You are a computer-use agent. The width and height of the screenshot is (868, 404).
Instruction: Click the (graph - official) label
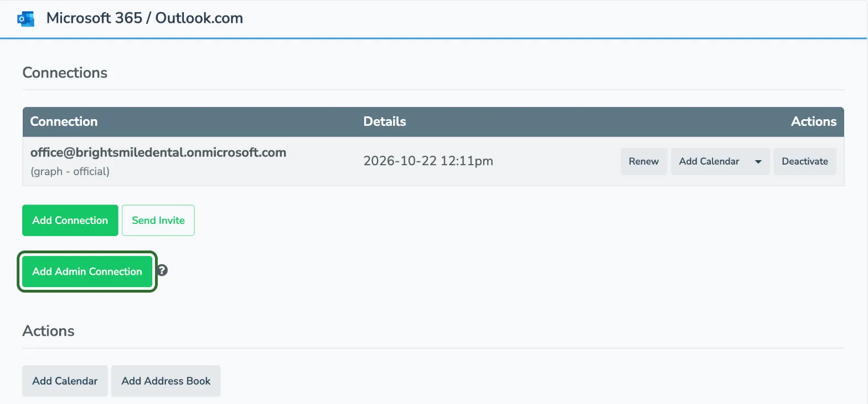click(70, 172)
